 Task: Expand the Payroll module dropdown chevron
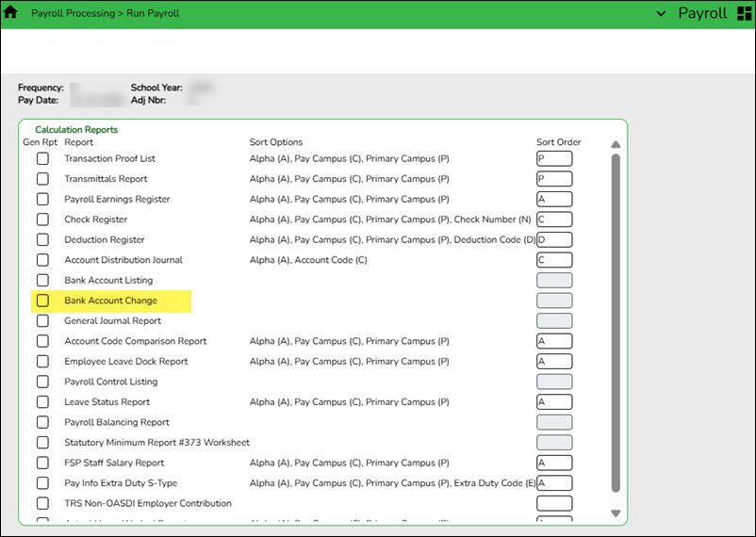[660, 14]
